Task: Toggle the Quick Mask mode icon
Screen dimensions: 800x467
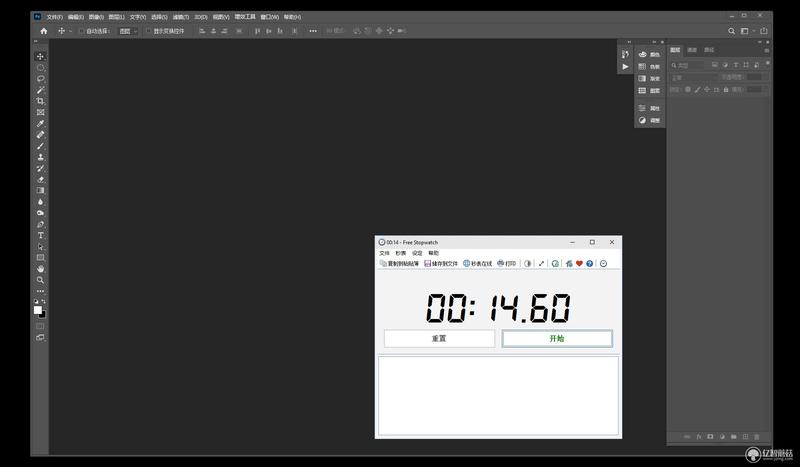Action: tap(40, 326)
